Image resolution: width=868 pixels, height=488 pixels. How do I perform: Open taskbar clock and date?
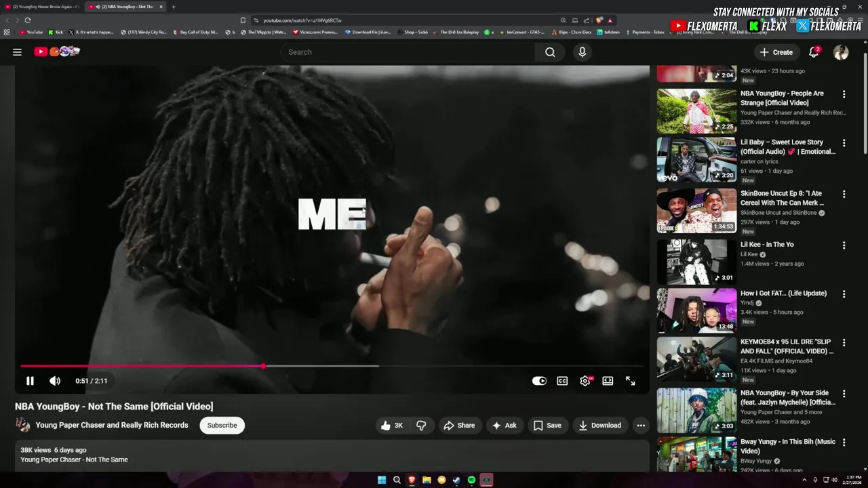point(853,480)
